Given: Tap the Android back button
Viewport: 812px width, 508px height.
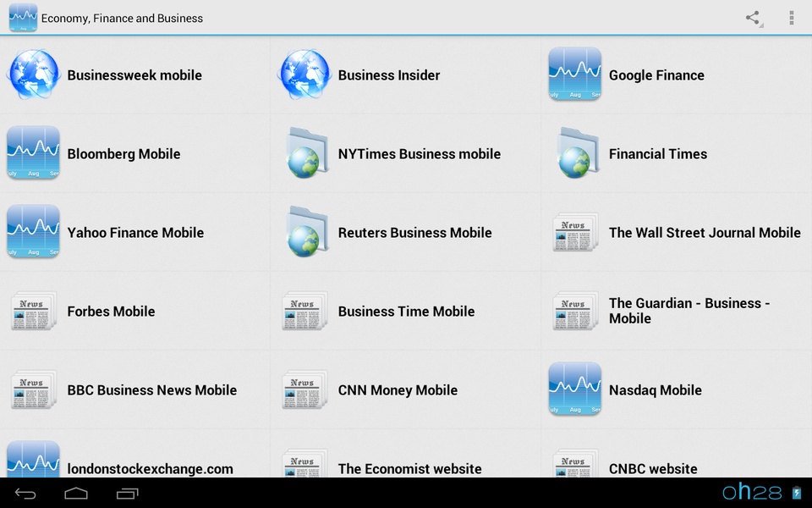Looking at the screenshot, I should point(25,494).
